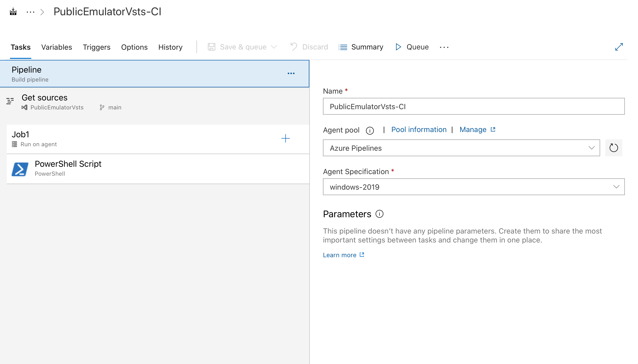
Task: Click the Save & queue dropdown arrow
Action: (x=274, y=47)
